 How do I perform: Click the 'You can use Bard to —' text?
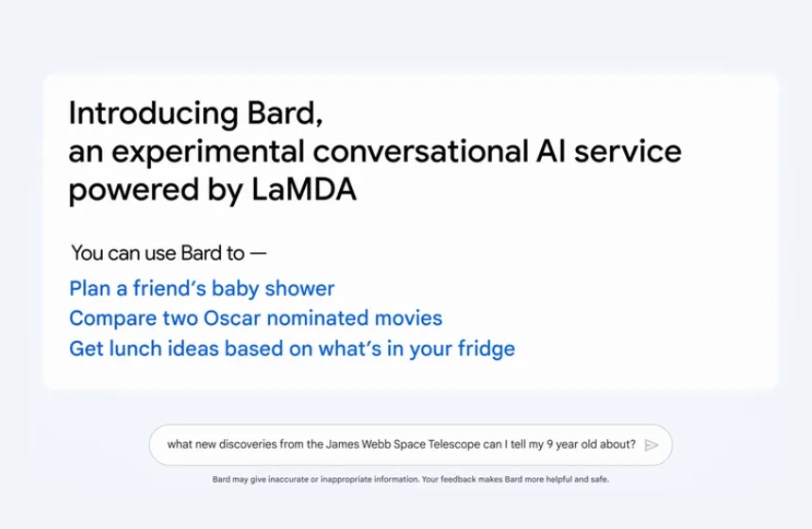(169, 253)
